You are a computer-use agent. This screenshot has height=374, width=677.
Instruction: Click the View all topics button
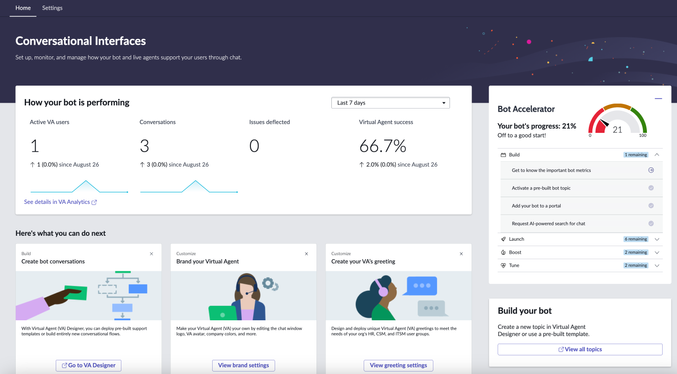pos(580,349)
